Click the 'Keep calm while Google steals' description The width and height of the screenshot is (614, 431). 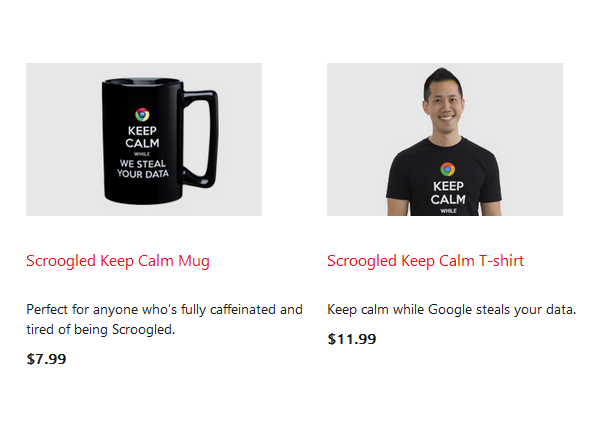coord(451,310)
